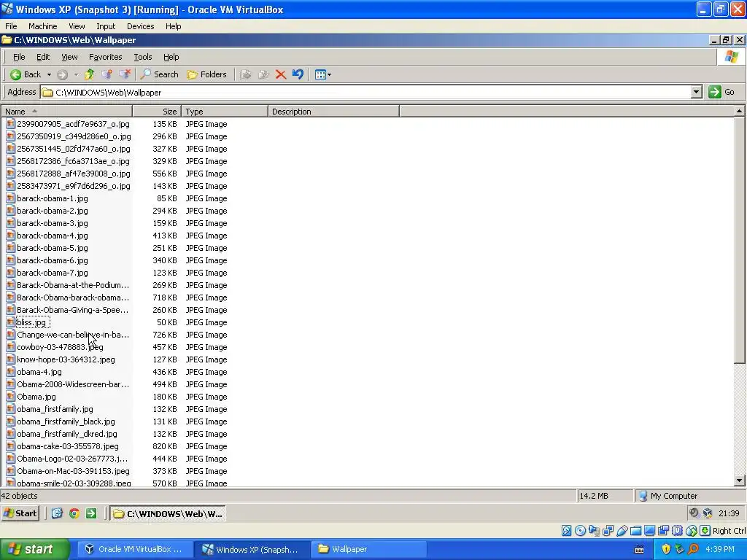Screen dimensions: 747x560
Task: Click the VirtualBox optical disc indicator
Action: (x=580, y=531)
